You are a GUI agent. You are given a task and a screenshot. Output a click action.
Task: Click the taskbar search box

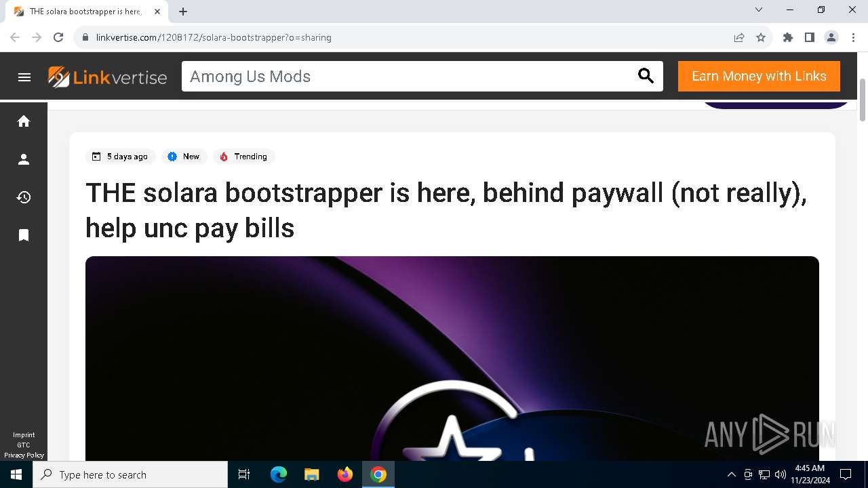click(x=130, y=474)
